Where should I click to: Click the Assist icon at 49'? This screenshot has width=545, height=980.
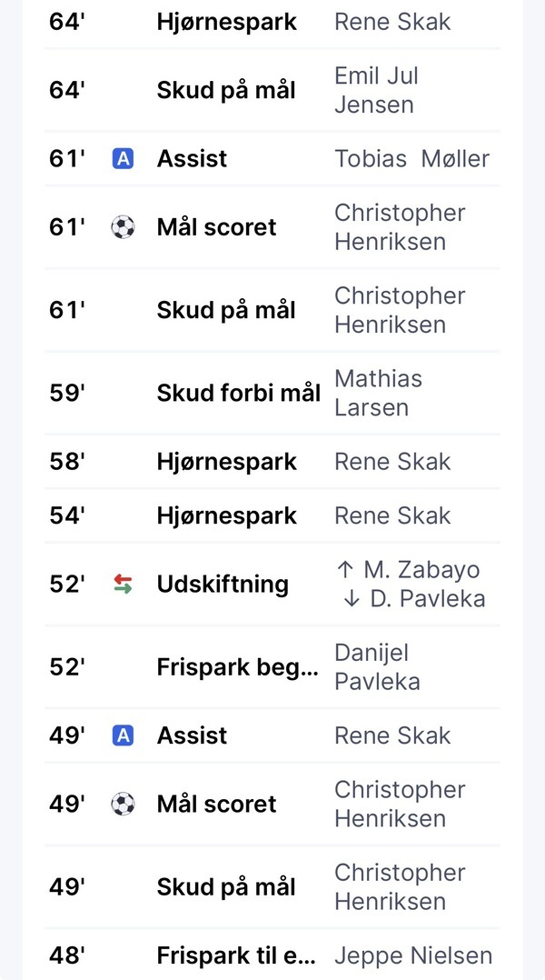(123, 735)
